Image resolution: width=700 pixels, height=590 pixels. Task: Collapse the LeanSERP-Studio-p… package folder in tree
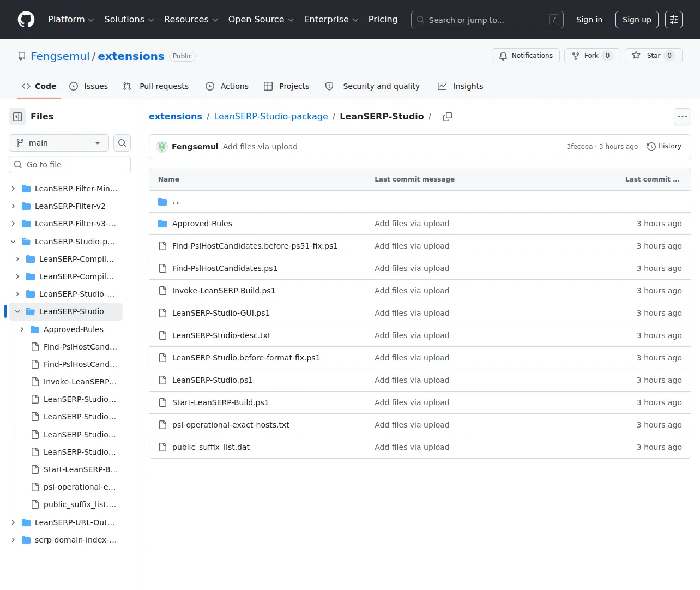pos(13,242)
